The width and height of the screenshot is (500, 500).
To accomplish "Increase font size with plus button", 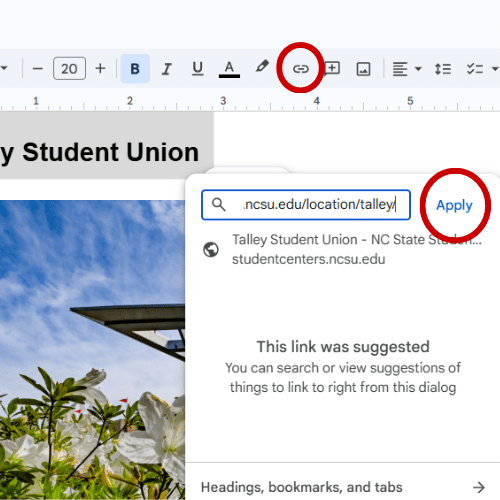I will 100,69.
